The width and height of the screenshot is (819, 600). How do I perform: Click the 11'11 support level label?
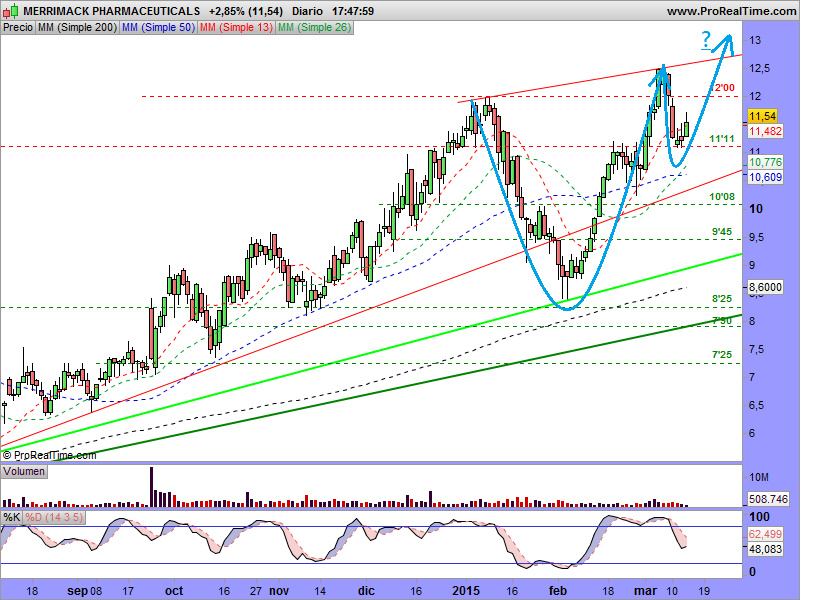tap(722, 139)
